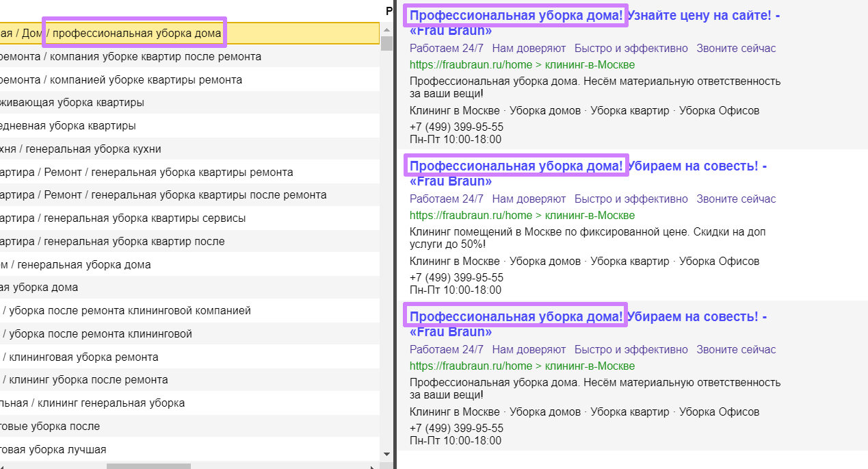The image size is (868, 469).
Task: Select row ending "живающая уборка квартиры"
Action: [189, 103]
